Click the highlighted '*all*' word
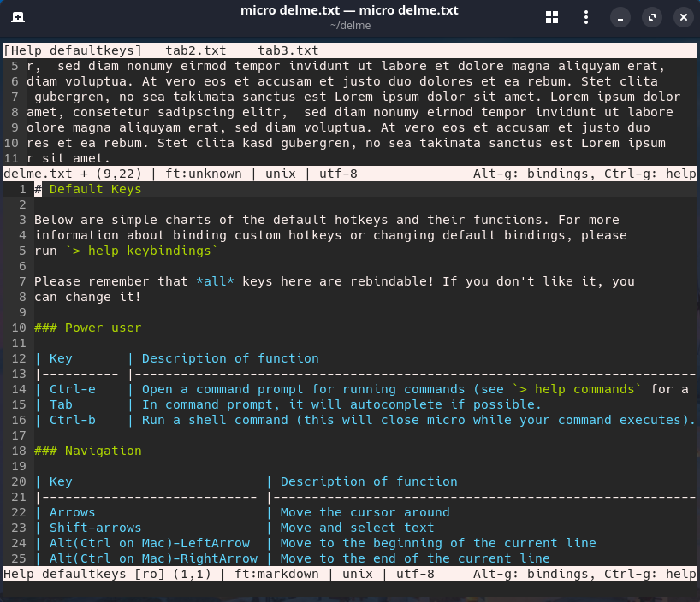Viewport: 700px width, 602px height. click(215, 281)
